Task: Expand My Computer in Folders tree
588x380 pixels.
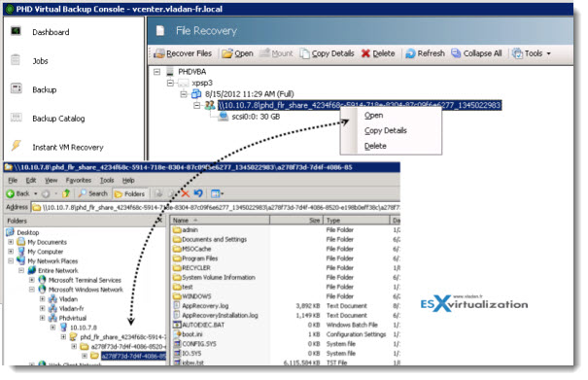Action: tap(11, 252)
